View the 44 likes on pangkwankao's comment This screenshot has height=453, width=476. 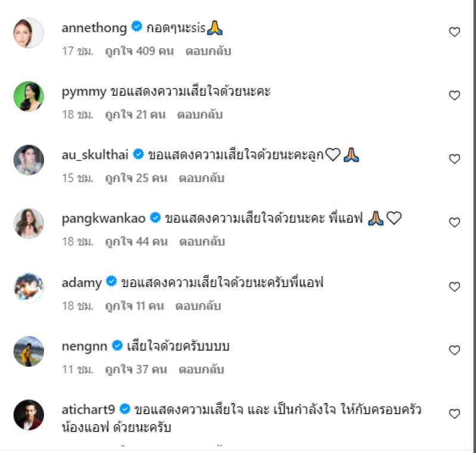(x=136, y=242)
